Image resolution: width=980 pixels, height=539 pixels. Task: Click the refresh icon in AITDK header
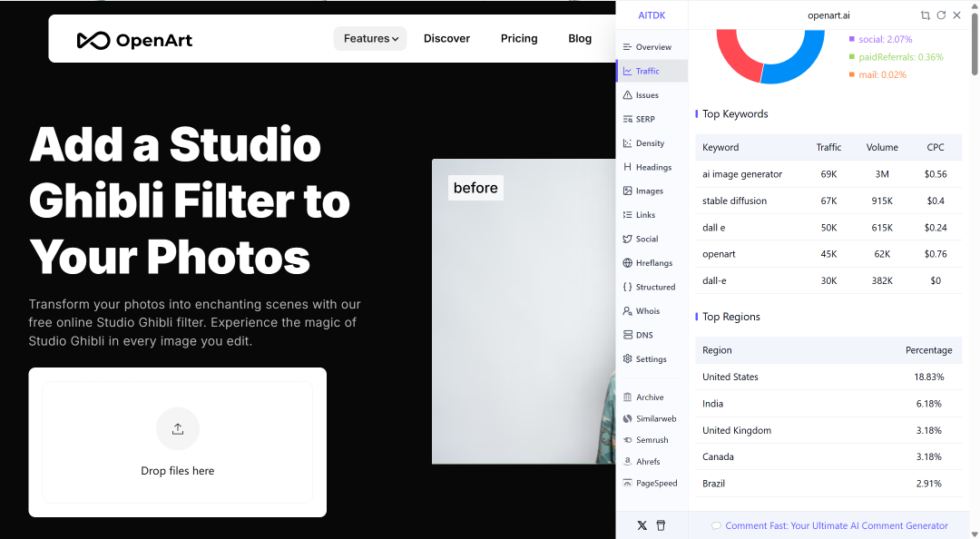pos(941,15)
